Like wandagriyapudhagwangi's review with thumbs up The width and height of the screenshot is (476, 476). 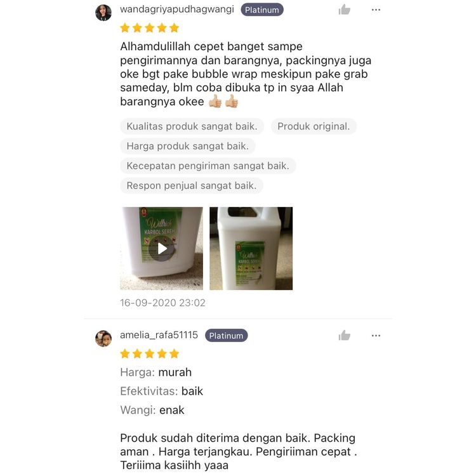(x=344, y=10)
